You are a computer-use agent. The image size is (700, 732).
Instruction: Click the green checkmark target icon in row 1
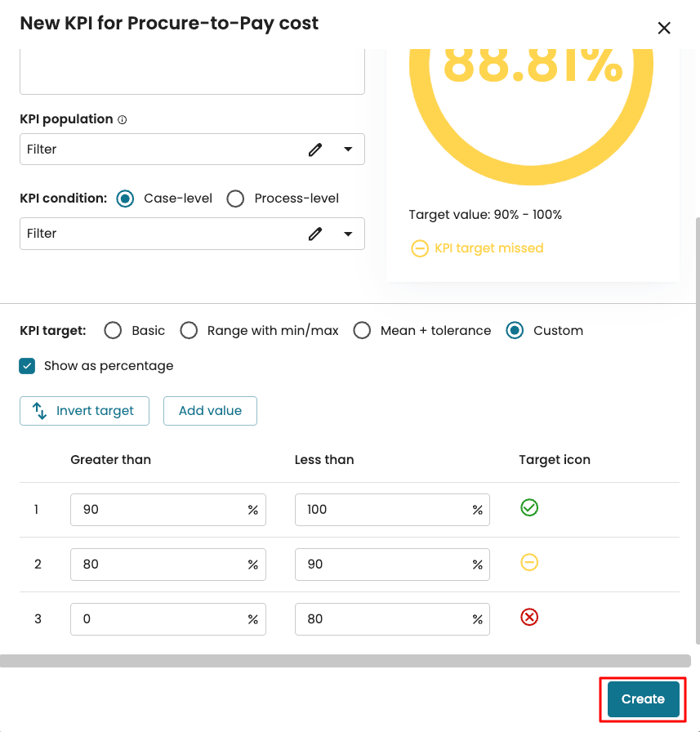click(x=529, y=508)
